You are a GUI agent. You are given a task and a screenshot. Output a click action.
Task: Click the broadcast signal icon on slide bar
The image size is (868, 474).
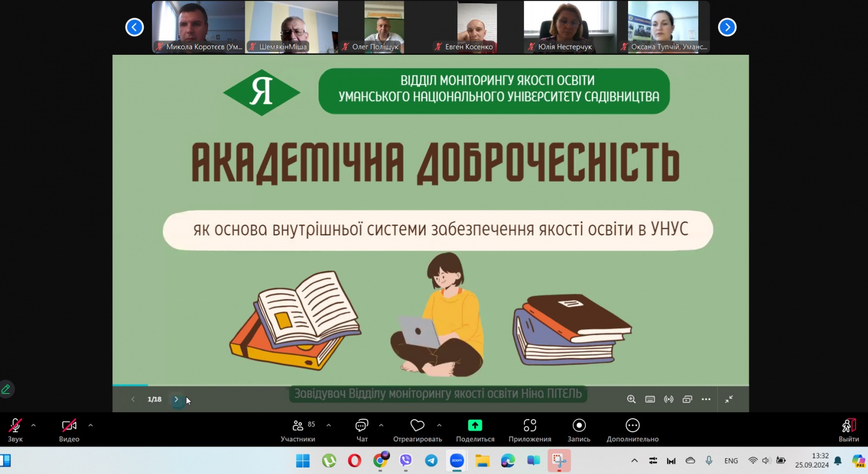669,399
